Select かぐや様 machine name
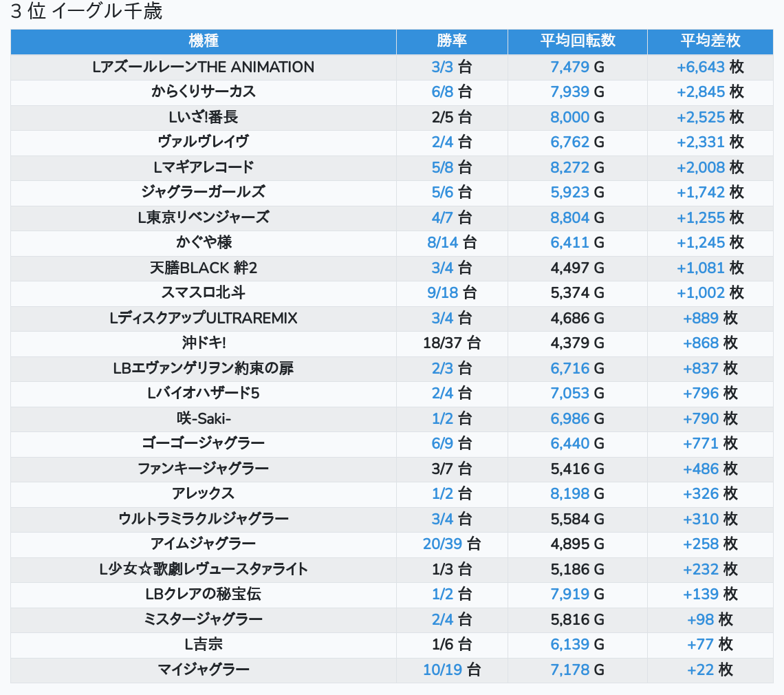Viewport: 784px width, 695px height. pyautogui.click(x=204, y=243)
